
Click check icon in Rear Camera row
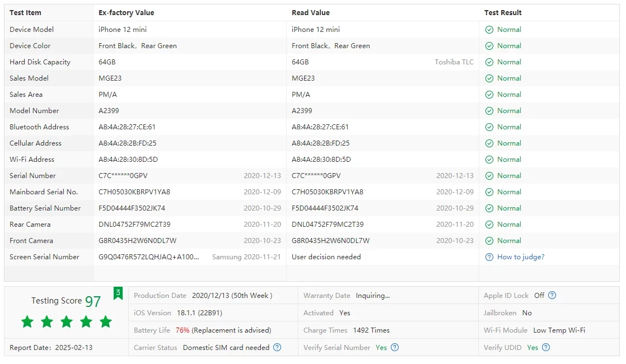(x=489, y=225)
